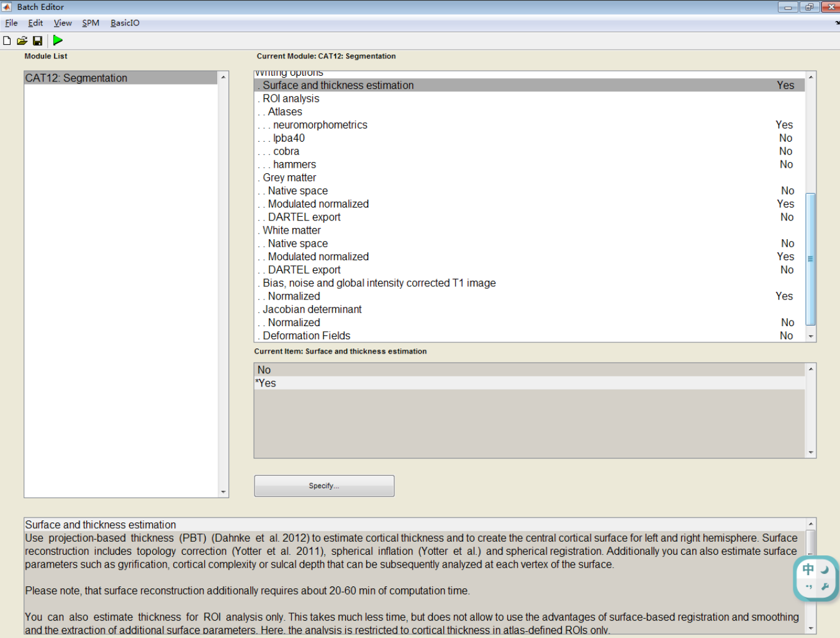Click the down arrow of the help text scrollbar
Image resolution: width=840 pixels, height=638 pixels.
click(810, 628)
